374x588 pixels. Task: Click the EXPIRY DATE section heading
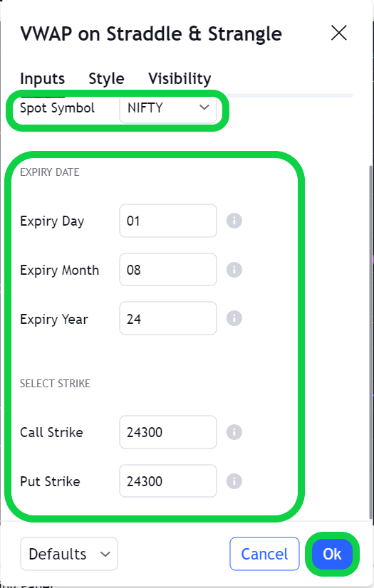click(50, 172)
